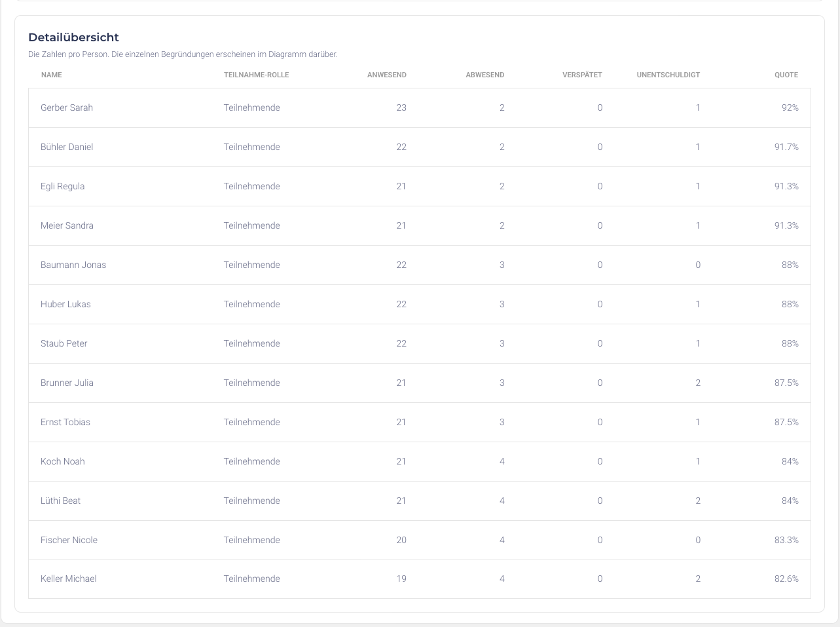This screenshot has height=627, width=840.
Task: Click Koch Noah's Teilnehmende role cell
Action: (x=251, y=461)
